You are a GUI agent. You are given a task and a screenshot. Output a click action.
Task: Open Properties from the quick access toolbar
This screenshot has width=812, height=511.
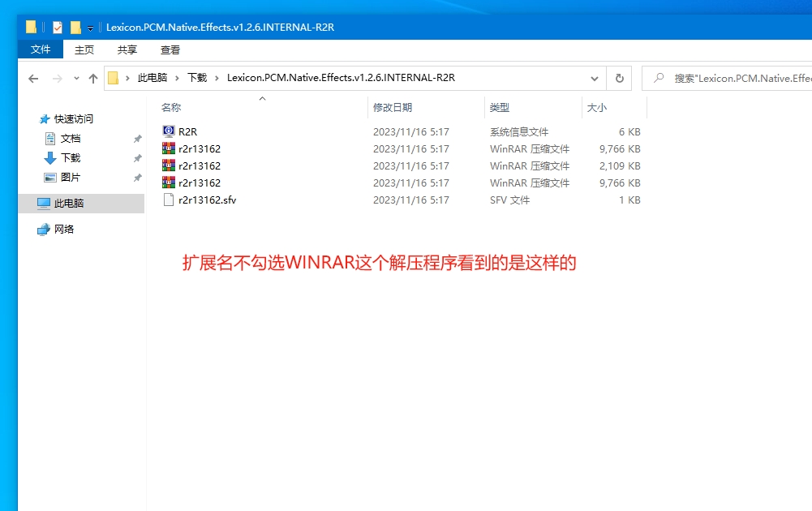(x=58, y=27)
